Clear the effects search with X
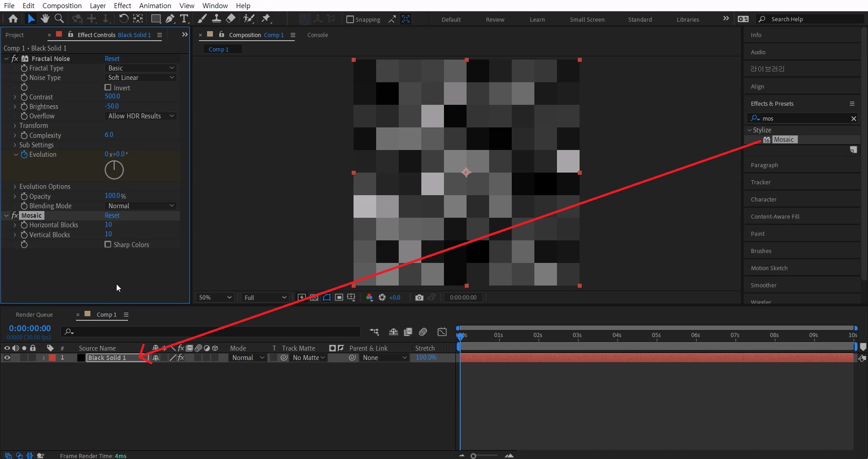868x459 pixels. coord(854,118)
